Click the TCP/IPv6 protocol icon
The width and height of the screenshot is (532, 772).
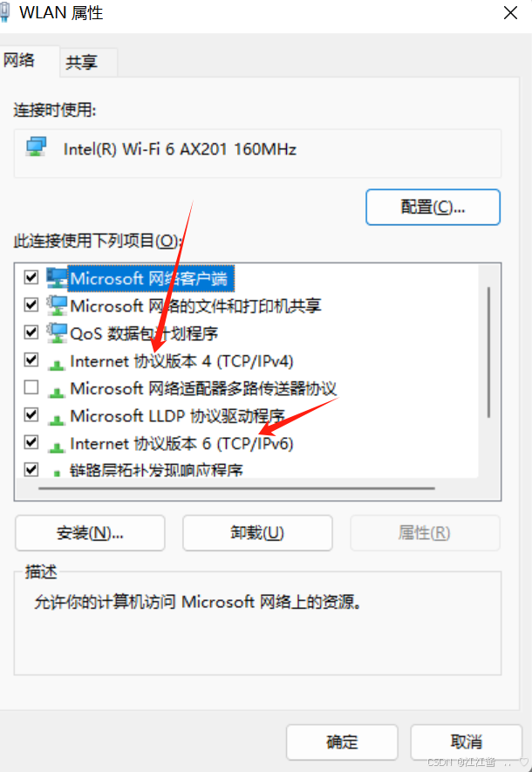point(57,447)
